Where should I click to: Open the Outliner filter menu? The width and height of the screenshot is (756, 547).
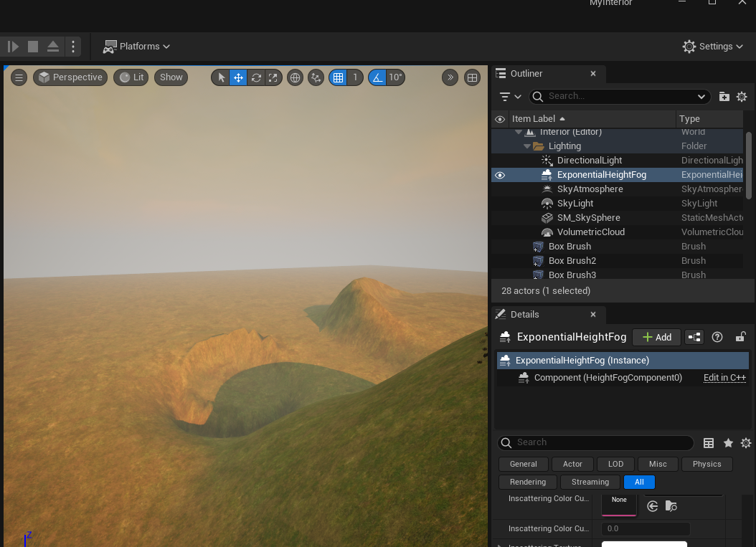(510, 96)
